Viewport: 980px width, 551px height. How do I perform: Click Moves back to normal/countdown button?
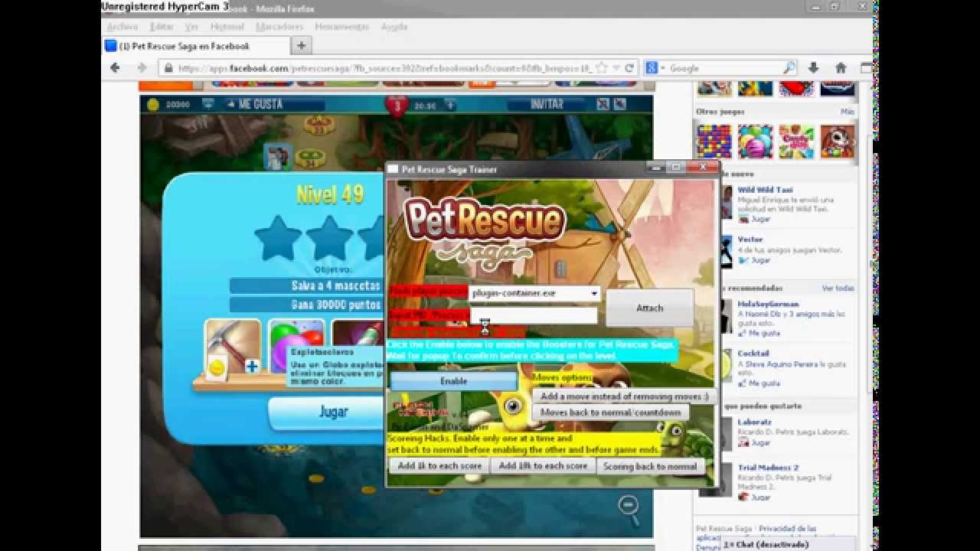[x=610, y=412]
